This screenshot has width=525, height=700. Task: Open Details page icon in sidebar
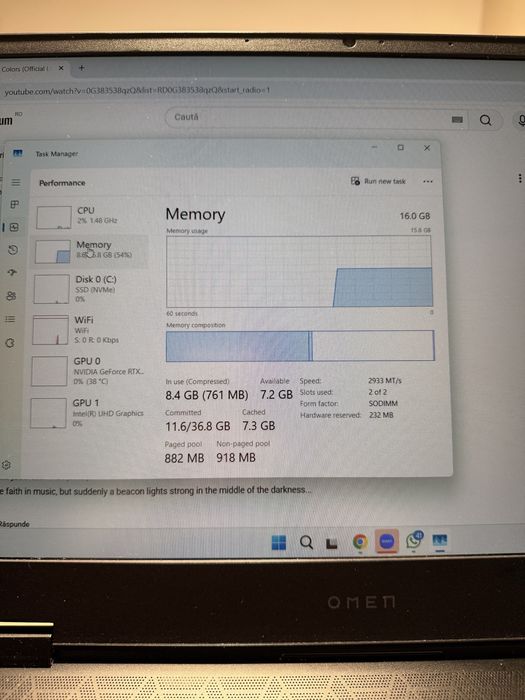point(10,319)
